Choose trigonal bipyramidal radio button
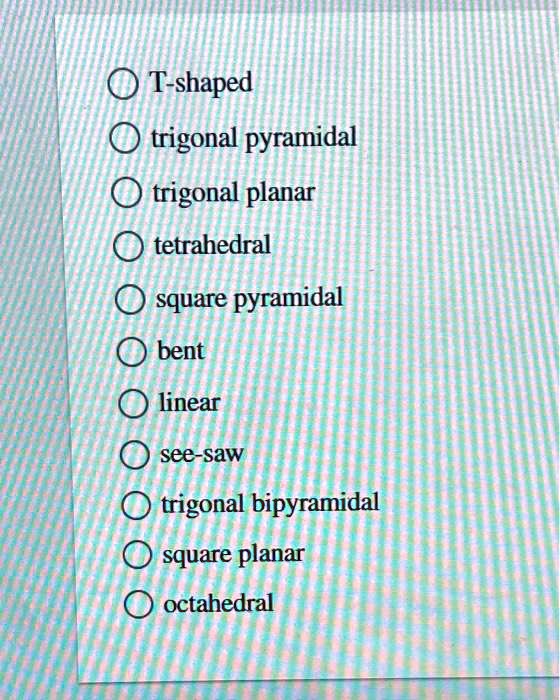 pos(136,506)
